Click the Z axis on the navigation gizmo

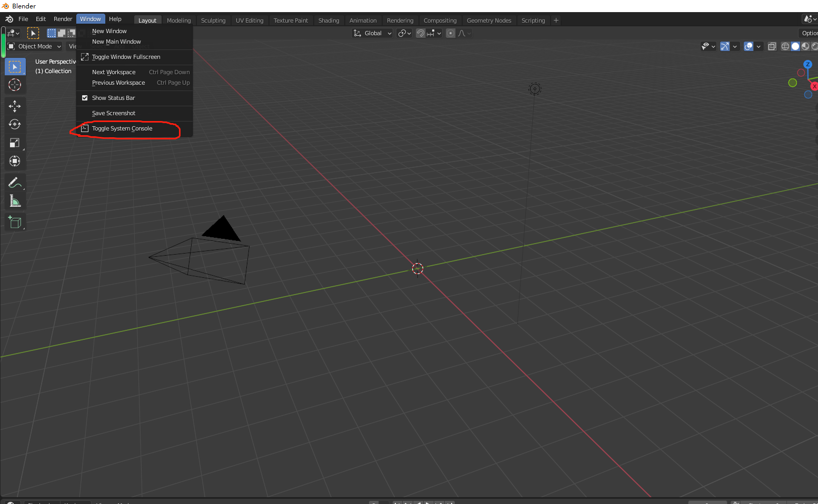pyautogui.click(x=807, y=64)
